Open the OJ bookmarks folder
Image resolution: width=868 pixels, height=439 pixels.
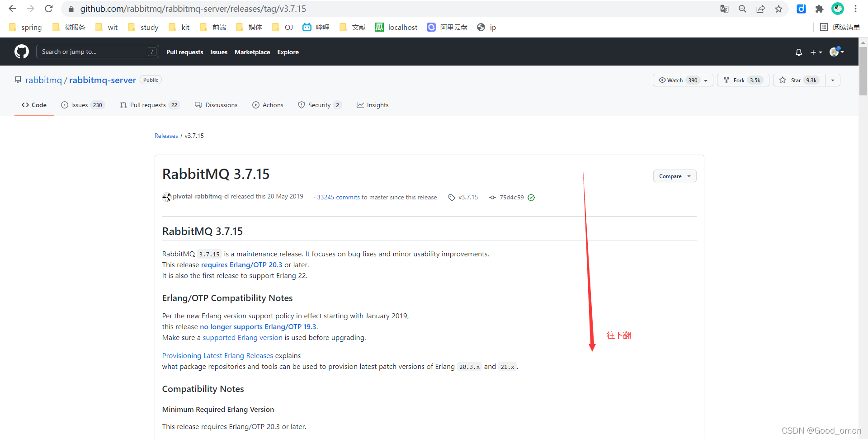click(x=283, y=27)
